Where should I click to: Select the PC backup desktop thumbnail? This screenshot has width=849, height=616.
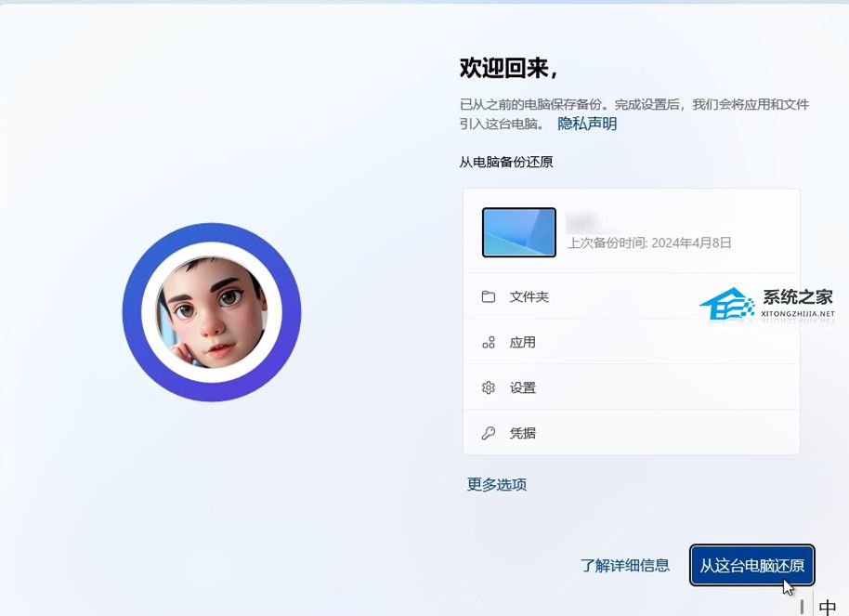coord(518,232)
